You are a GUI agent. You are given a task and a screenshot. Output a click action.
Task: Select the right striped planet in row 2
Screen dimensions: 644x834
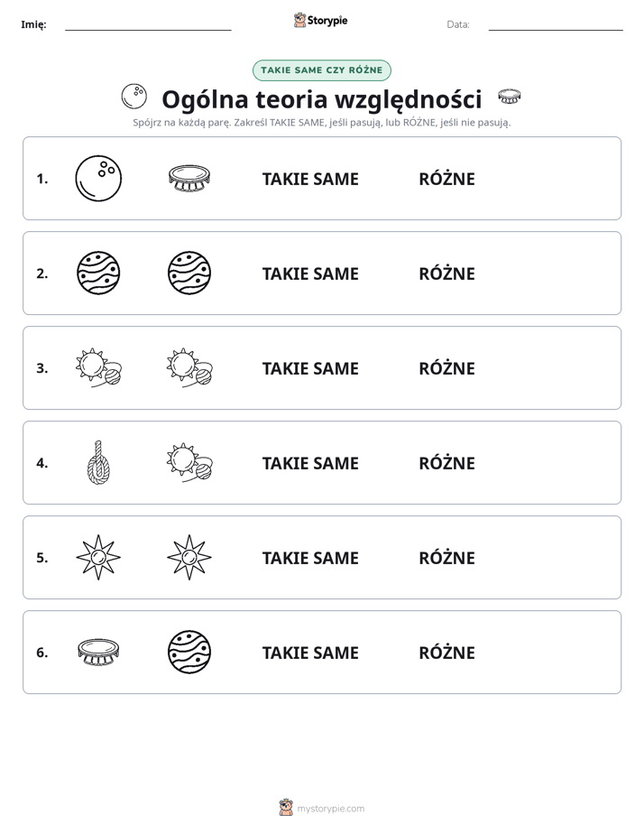pos(189,273)
